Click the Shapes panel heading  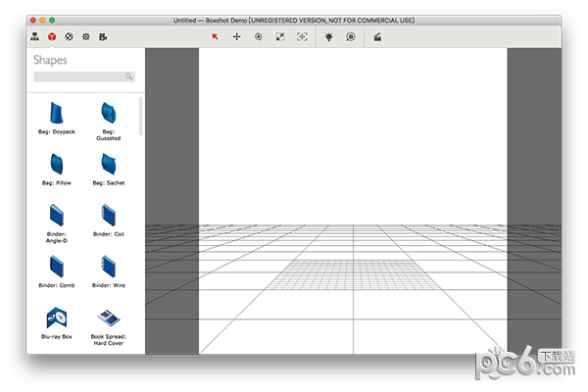point(50,60)
